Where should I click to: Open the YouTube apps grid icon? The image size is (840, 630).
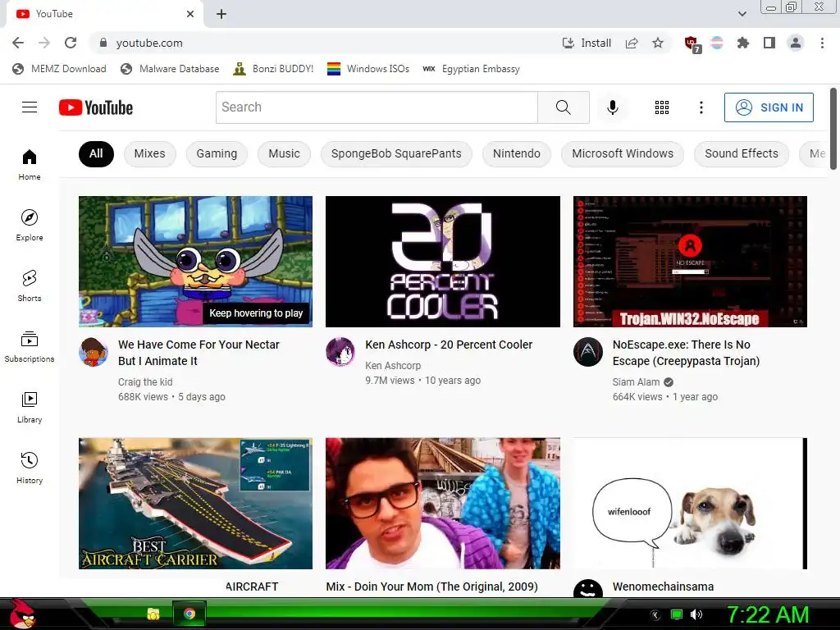click(x=662, y=107)
